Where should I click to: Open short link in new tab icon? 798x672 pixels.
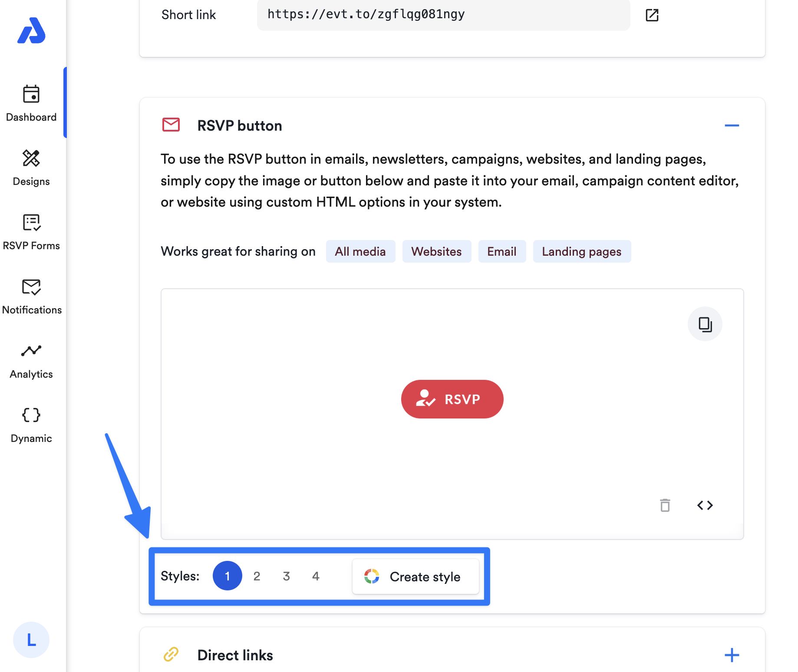pyautogui.click(x=652, y=15)
